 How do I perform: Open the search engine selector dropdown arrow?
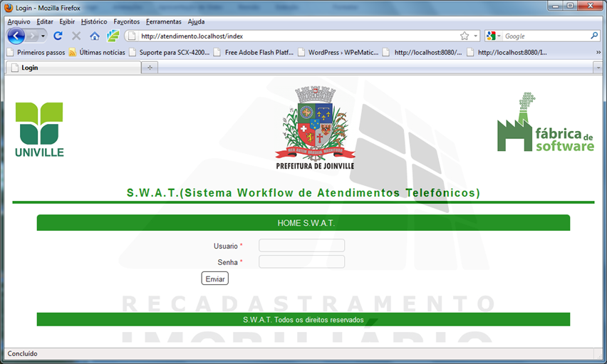[x=499, y=36]
